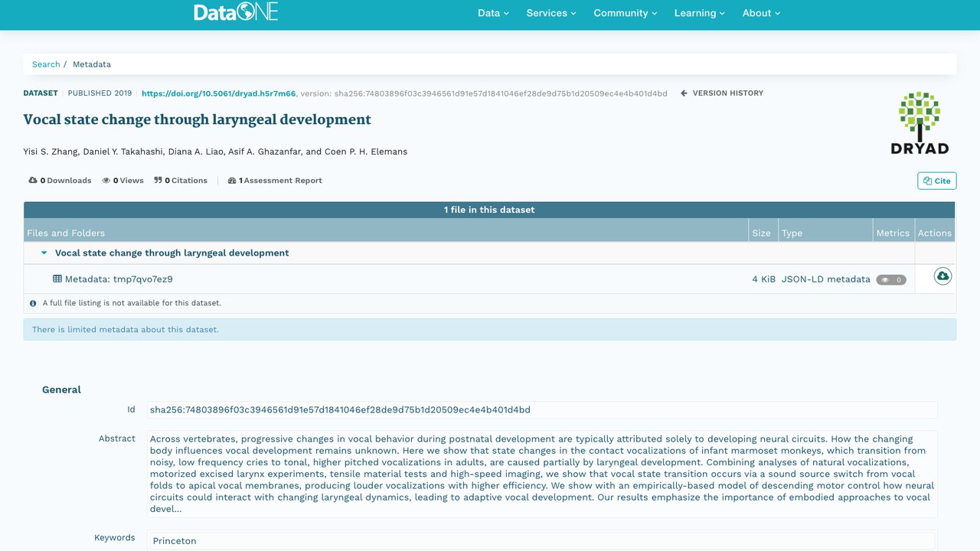The height and width of the screenshot is (551, 980).
Task: Click the JSON-LD metadata type cell
Action: (826, 279)
